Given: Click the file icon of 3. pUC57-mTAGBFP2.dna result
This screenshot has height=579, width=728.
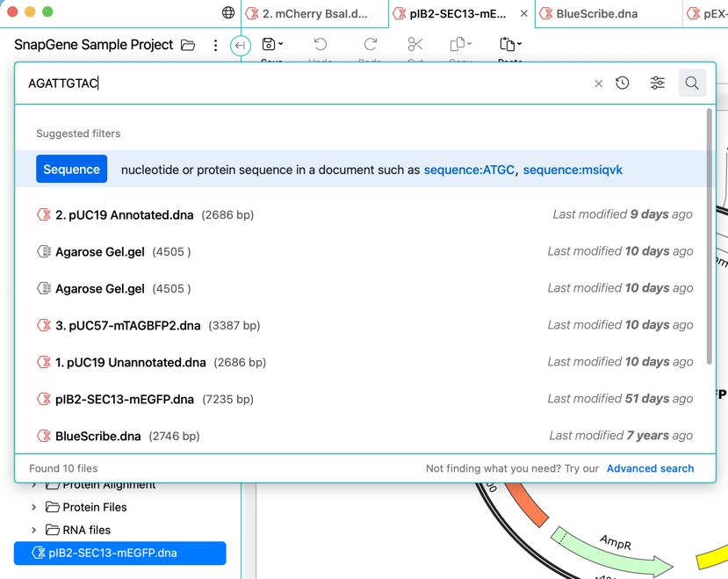Looking at the screenshot, I should [x=44, y=325].
